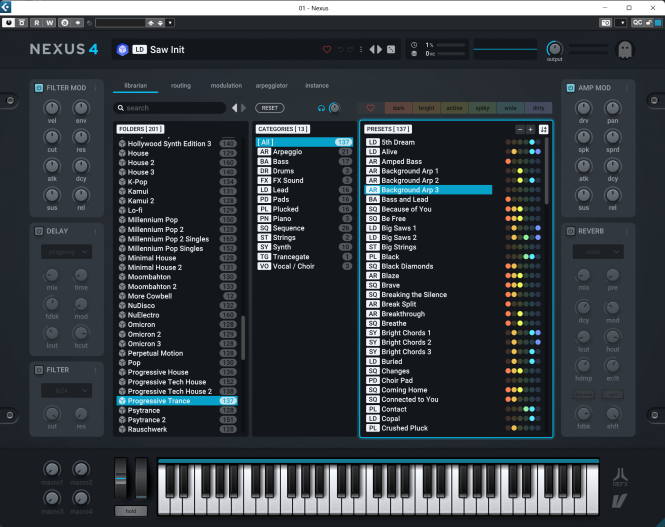Open DELAY panel options menu
Viewport: 665px width, 527px height.
pos(95,231)
